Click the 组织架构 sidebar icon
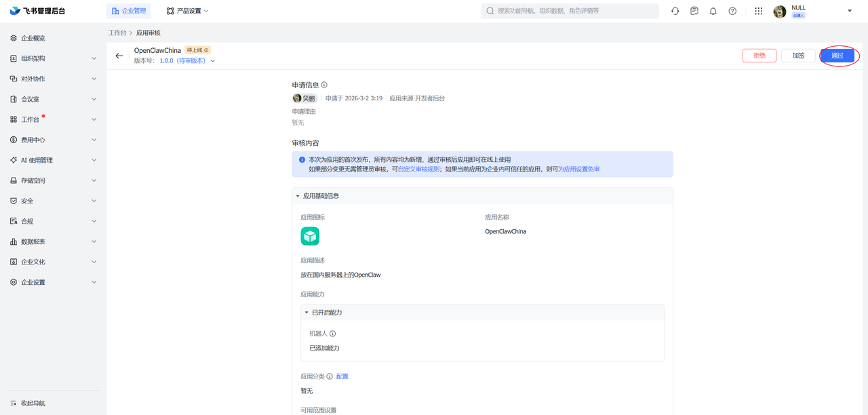Screen dimensions: 868x415 tap(14, 58)
